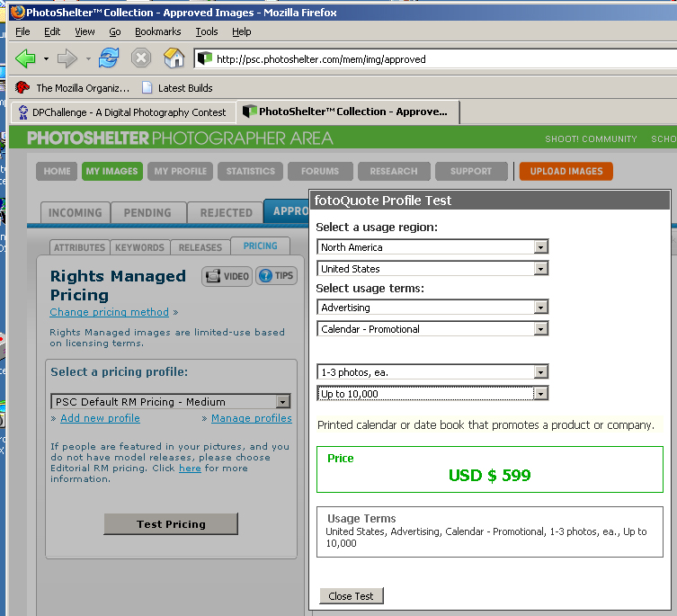This screenshot has width=677, height=616.
Task: Go to the HOME navigation button
Action: [x=57, y=171]
